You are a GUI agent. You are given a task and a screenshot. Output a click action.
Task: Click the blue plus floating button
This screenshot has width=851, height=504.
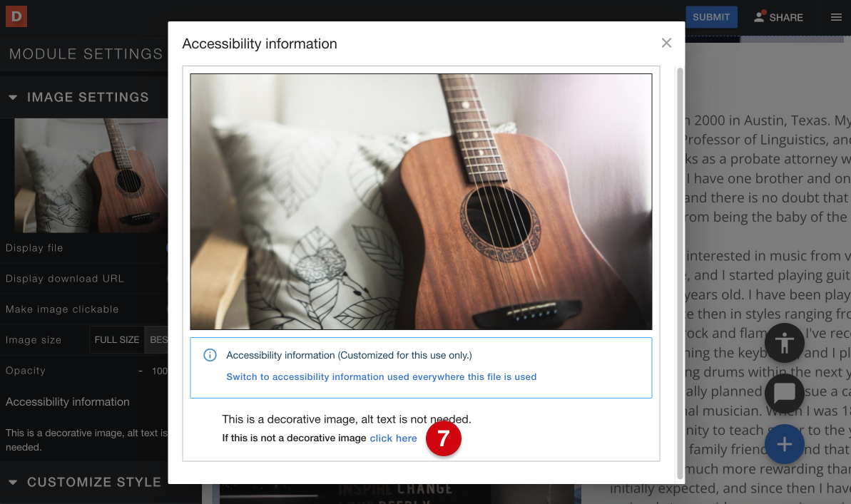(784, 444)
